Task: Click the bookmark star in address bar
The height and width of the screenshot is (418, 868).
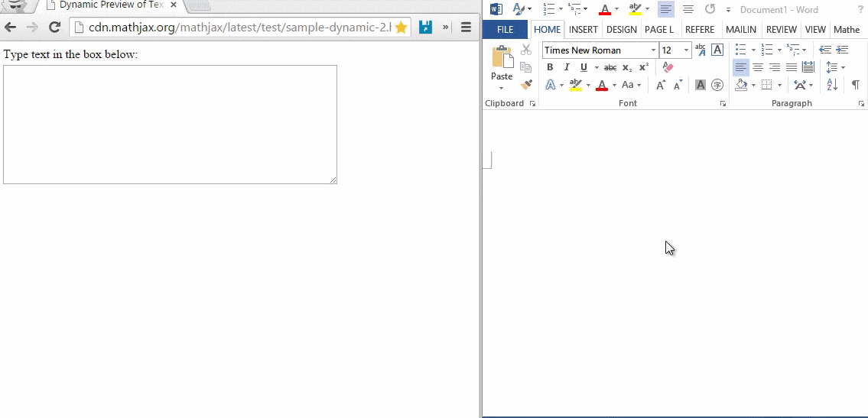Action: pyautogui.click(x=401, y=27)
